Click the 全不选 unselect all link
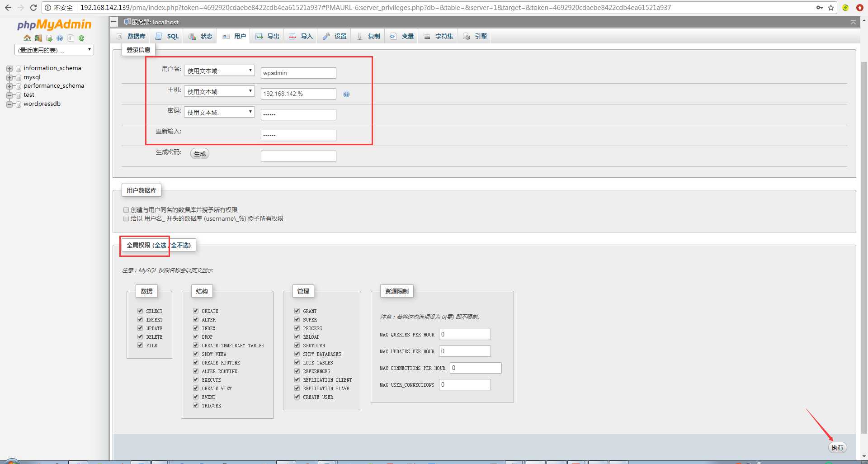868x464 pixels. 180,245
